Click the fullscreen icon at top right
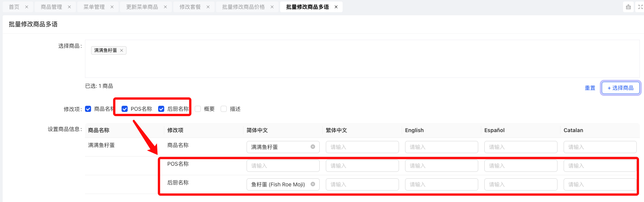Image resolution: width=644 pixels, height=202 pixels. click(640, 7)
